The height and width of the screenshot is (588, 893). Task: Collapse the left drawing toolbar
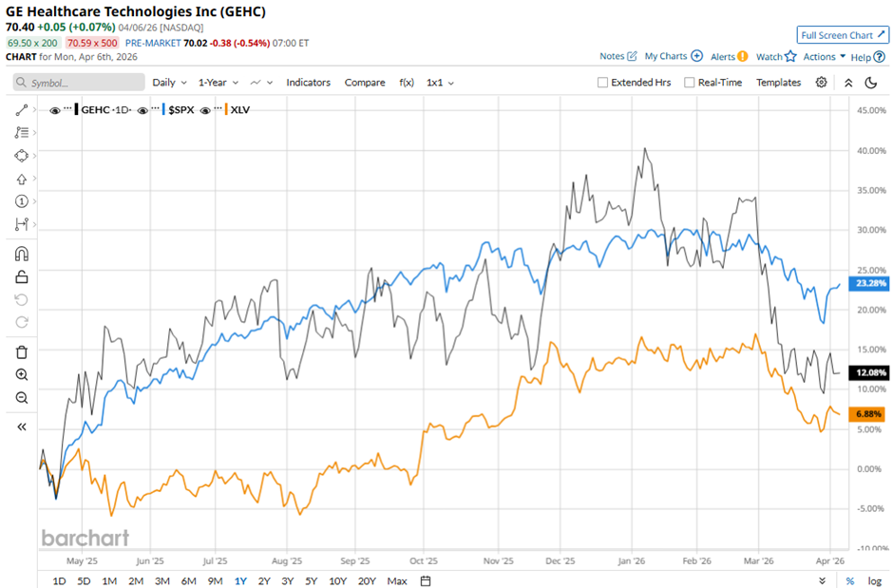[21, 427]
